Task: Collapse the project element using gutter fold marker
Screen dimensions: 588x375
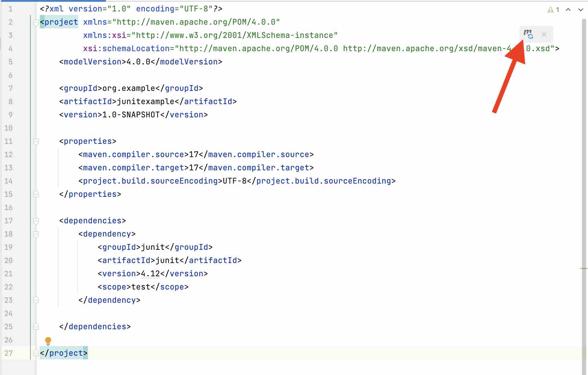Action: [36, 22]
